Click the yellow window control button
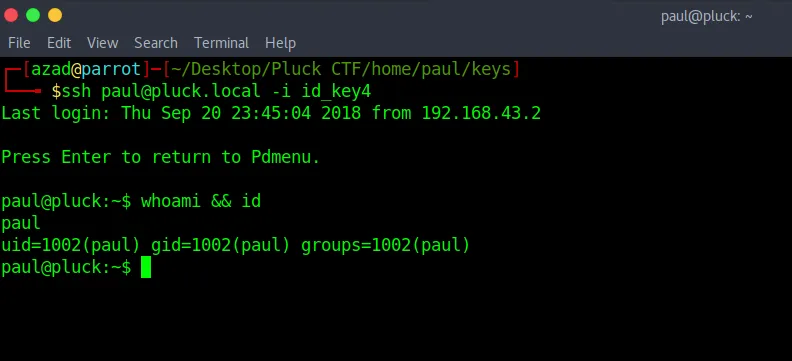Viewport: 792px width, 361px height. click(x=55, y=15)
